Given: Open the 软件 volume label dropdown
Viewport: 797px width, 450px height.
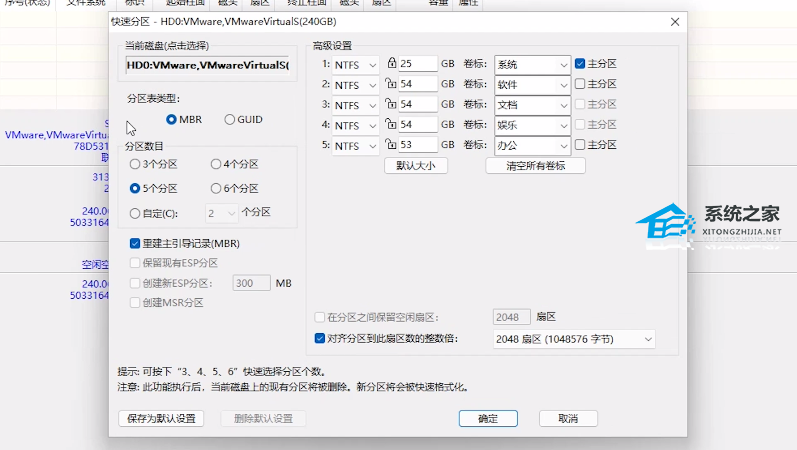Looking at the screenshot, I should coord(532,85).
